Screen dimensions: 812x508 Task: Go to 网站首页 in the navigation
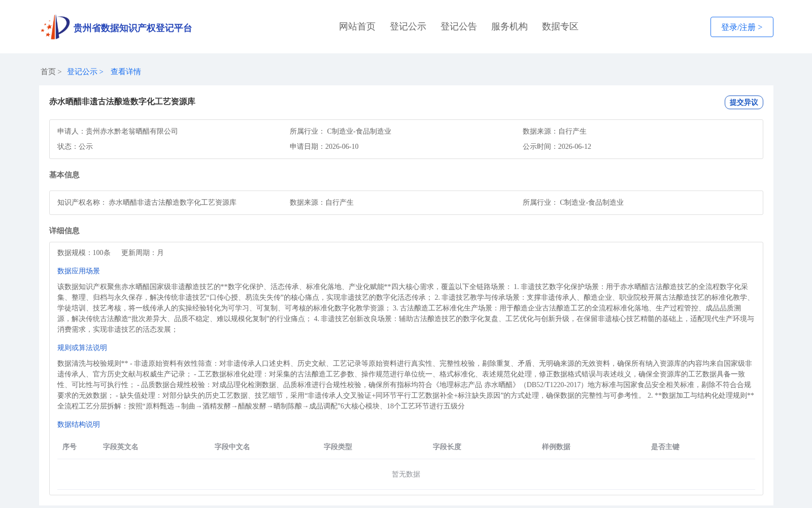click(x=357, y=26)
